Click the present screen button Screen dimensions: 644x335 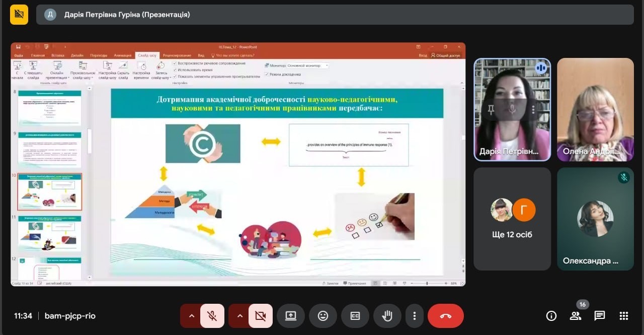tap(290, 316)
